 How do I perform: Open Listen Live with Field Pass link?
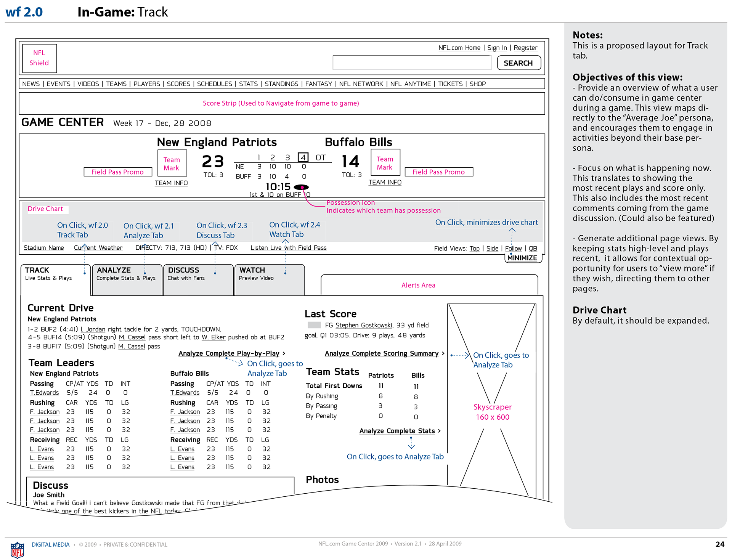pyautogui.click(x=289, y=248)
